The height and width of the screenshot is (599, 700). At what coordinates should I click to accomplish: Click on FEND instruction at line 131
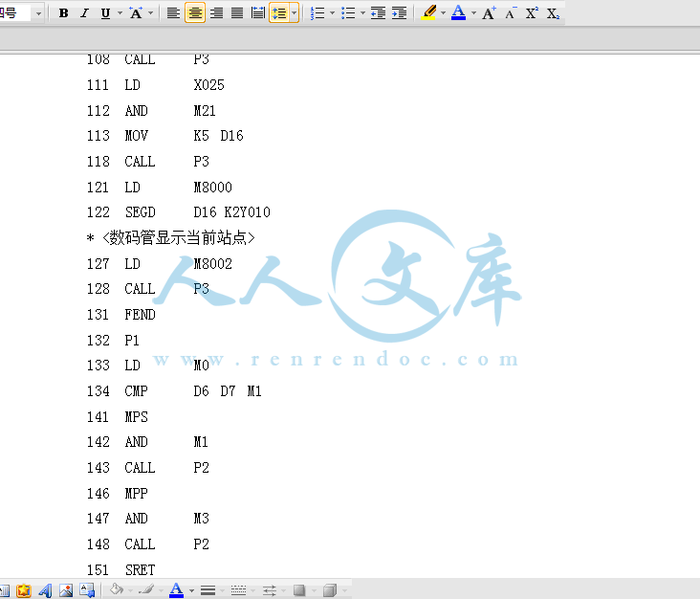[x=141, y=315]
